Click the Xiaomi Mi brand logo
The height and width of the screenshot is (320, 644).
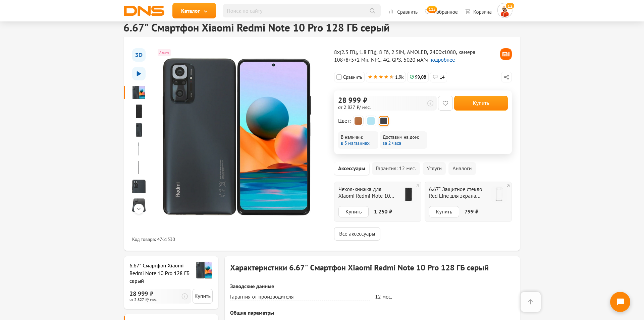[506, 54]
